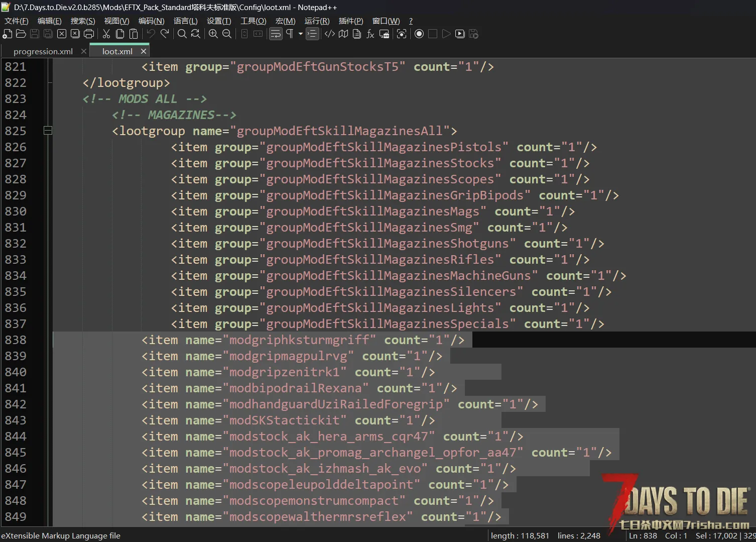Toggle the indent guide button
The height and width of the screenshot is (542, 756).
coord(312,34)
